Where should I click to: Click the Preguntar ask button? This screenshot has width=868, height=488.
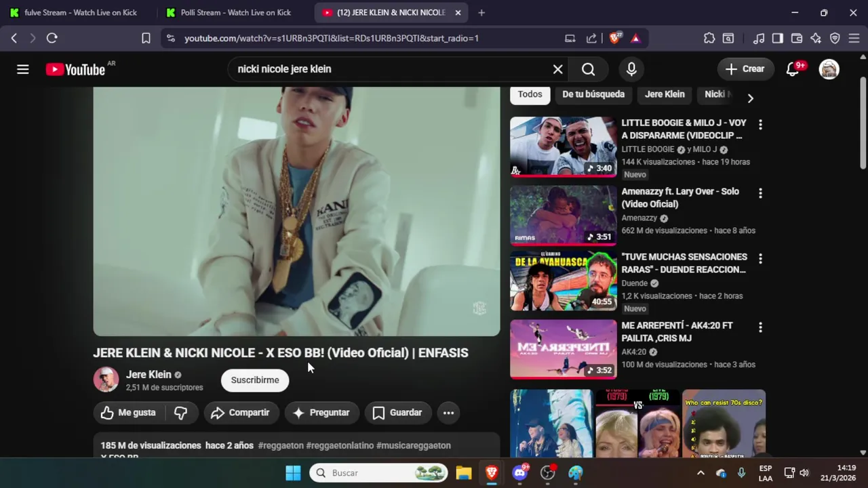pos(321,413)
